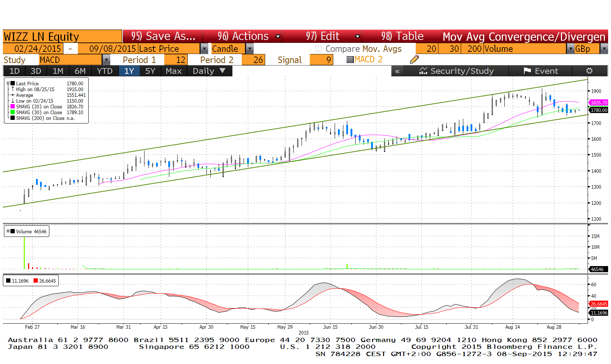Click the Signal value 9 field
Viewport: 611px width, 364px height.
pyautogui.click(x=321, y=60)
